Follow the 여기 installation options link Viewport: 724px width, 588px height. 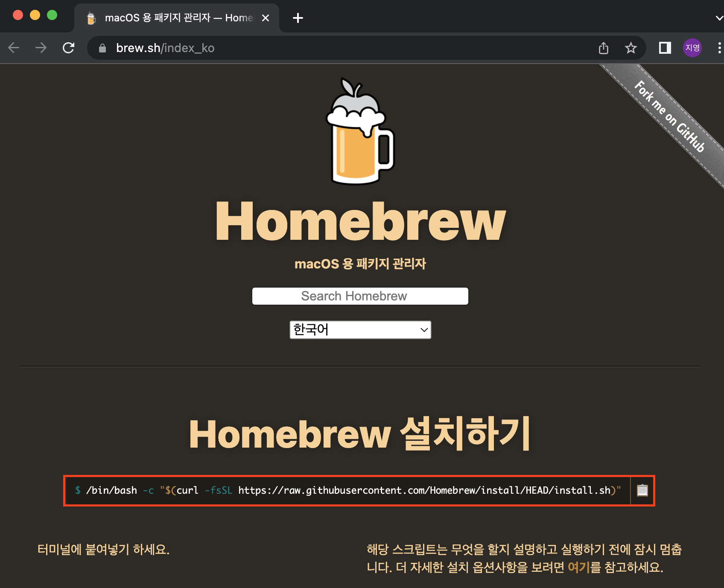point(578,568)
